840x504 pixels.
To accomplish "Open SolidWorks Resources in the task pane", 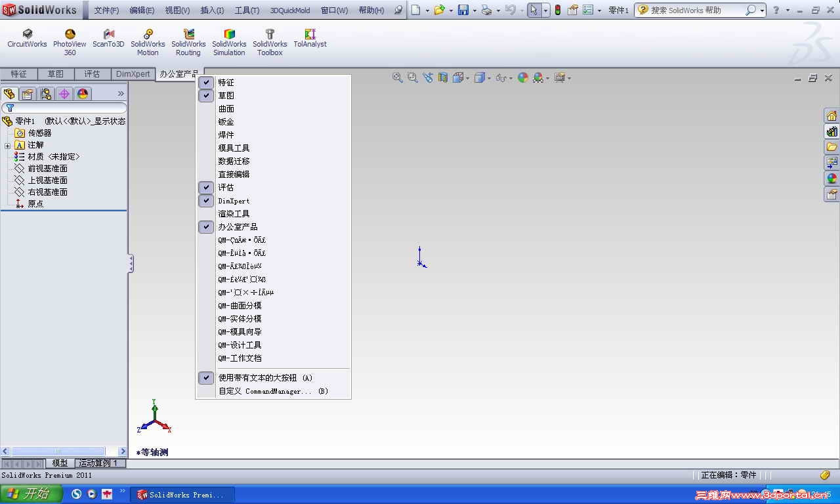I will (x=831, y=116).
